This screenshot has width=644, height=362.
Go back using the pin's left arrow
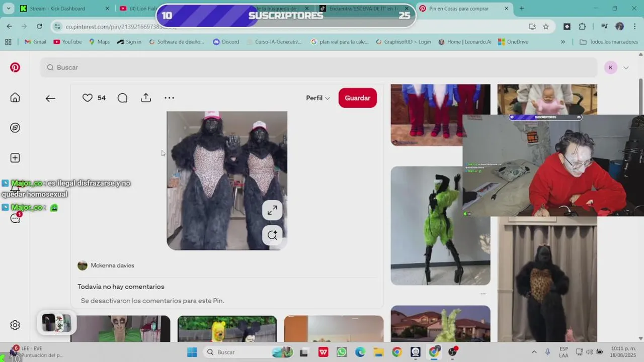50,99
